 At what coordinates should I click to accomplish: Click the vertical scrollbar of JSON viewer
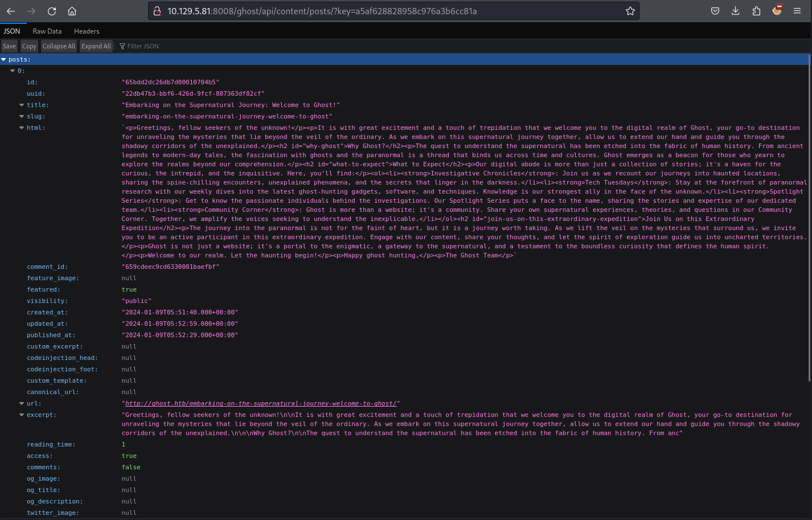pos(810,219)
